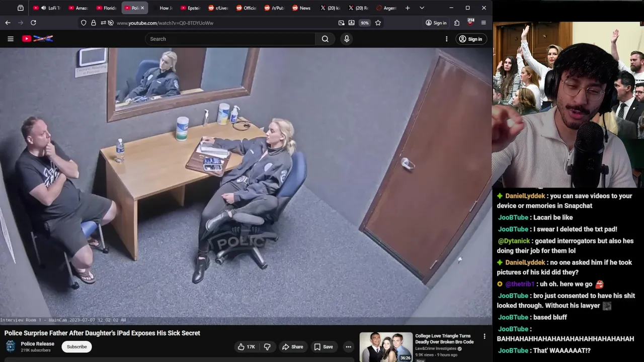Click the @Dytanick username in chat

(513, 241)
